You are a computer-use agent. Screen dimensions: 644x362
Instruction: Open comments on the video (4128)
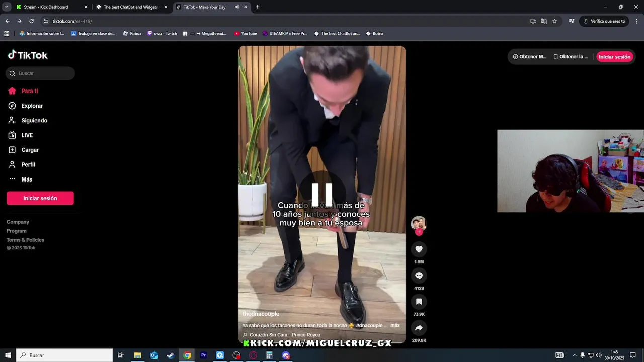pos(419,276)
